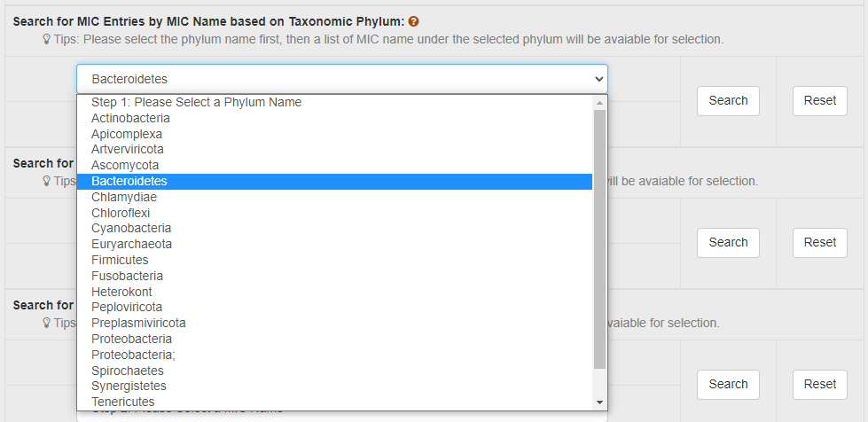This screenshot has height=422, width=868.
Task: Pick Firmicutes from the phylum list
Action: [120, 260]
